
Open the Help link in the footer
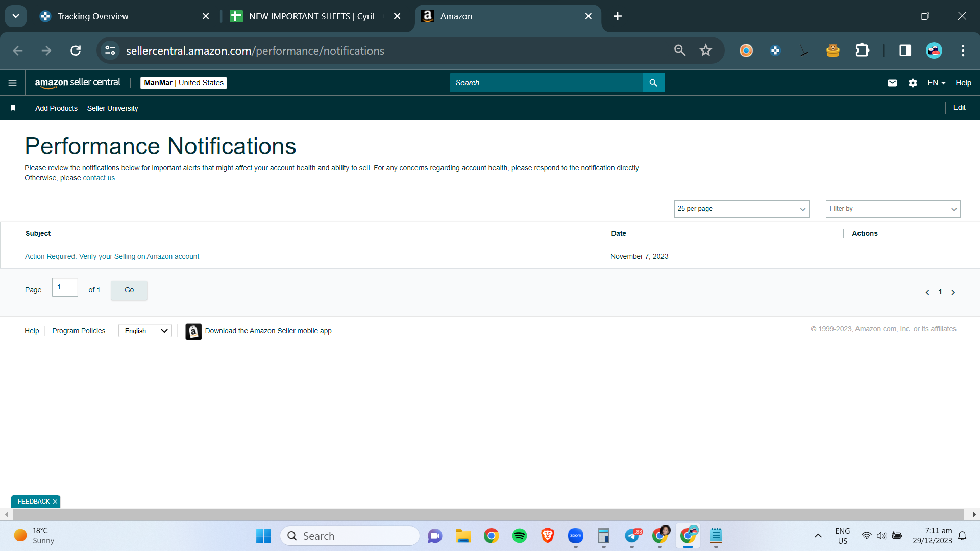(32, 331)
